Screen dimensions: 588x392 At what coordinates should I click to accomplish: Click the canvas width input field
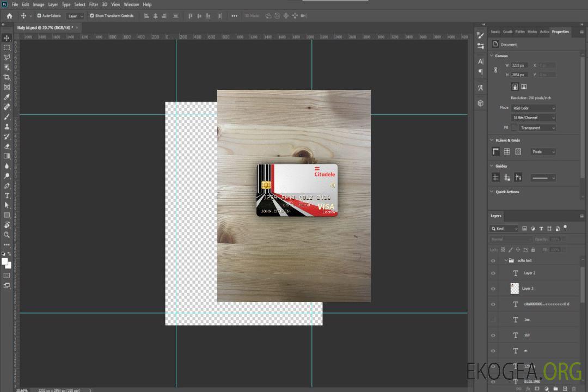point(519,65)
